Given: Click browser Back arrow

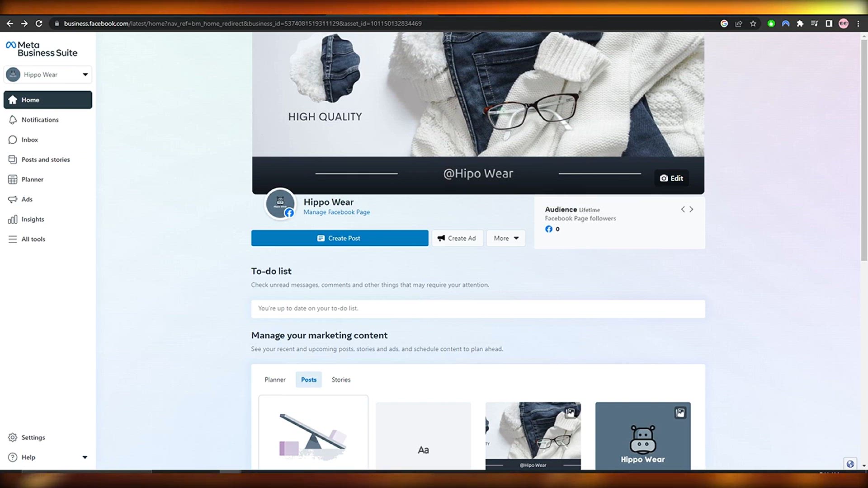Looking at the screenshot, I should click(x=10, y=23).
